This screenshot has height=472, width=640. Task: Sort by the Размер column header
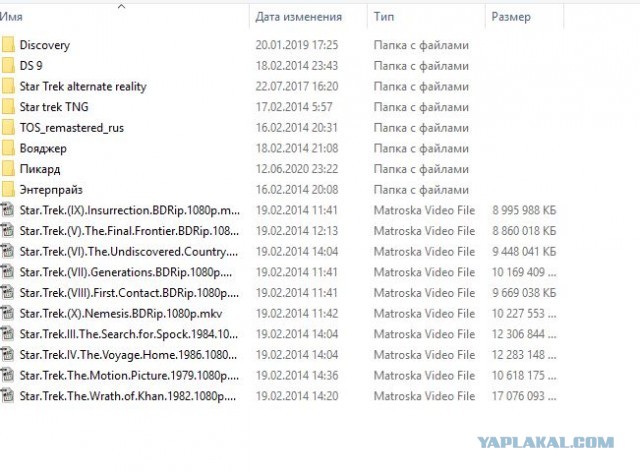click(x=511, y=17)
